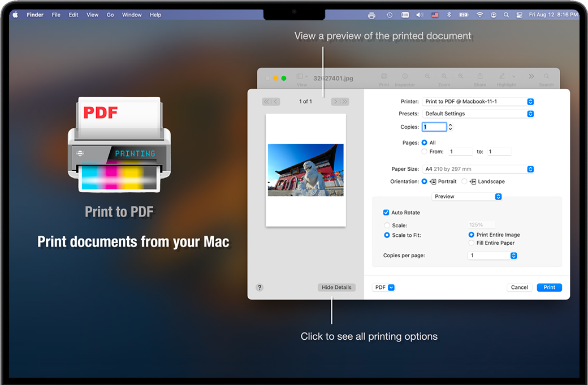Click the Share icon in Preview toolbar
The image size is (588, 385).
pyautogui.click(x=480, y=76)
